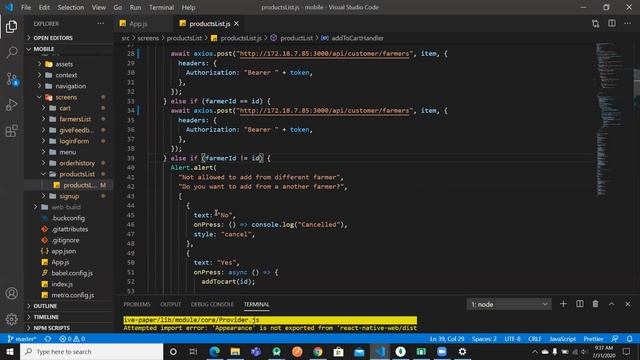The width and height of the screenshot is (640, 360).
Task: Open the Selection menu
Action: 71,7
